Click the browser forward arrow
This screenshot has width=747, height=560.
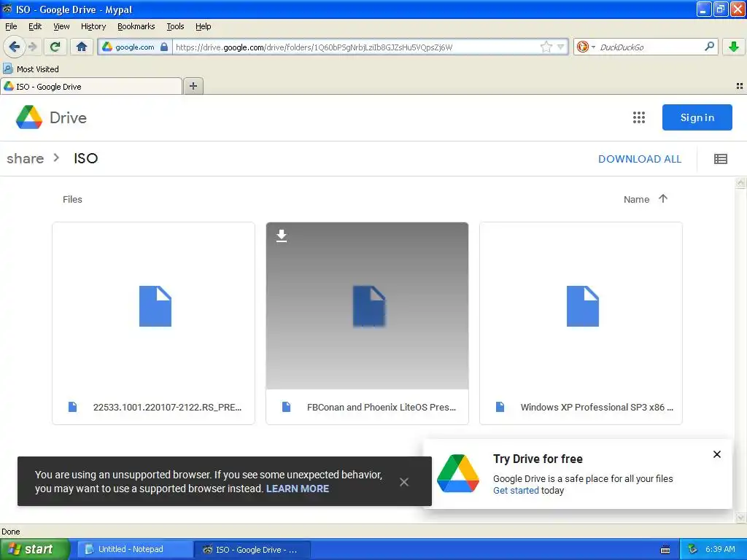[32, 47]
